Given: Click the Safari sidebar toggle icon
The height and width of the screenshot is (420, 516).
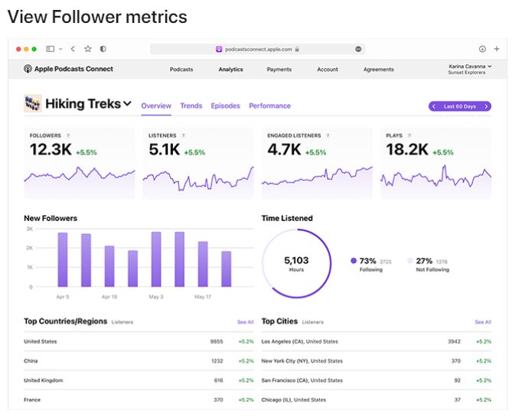Looking at the screenshot, I should pyautogui.click(x=50, y=49).
